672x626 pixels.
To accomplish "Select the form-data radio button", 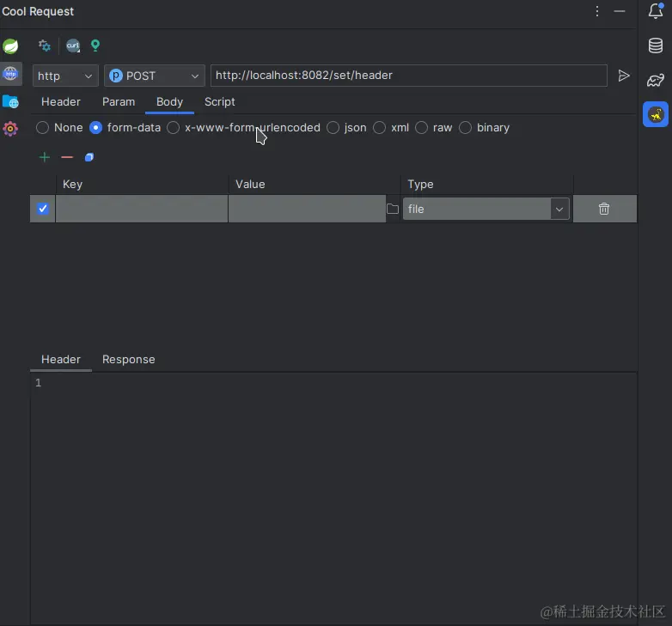I will point(95,128).
